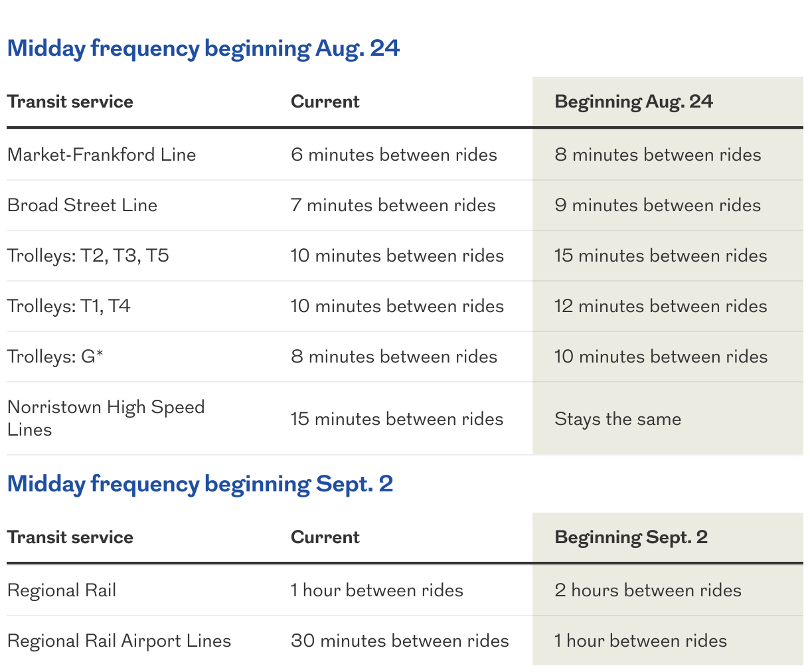Screen dimensions: 810x672
Task: Select the 'Transit service' header in first table
Action: [x=70, y=102]
